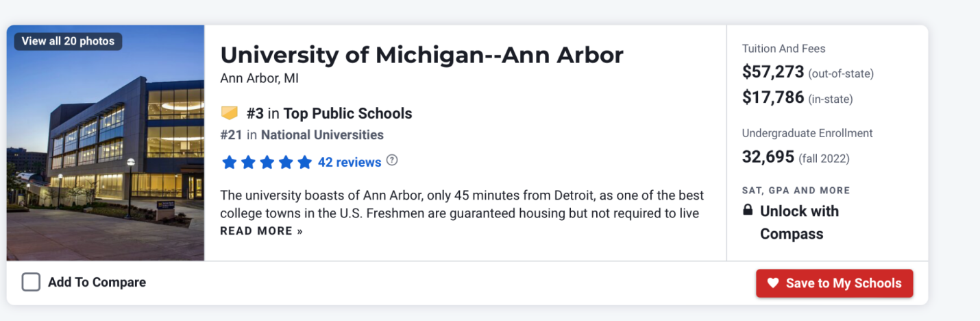Click Save to My Schools button
The image size is (980, 321).
[835, 283]
